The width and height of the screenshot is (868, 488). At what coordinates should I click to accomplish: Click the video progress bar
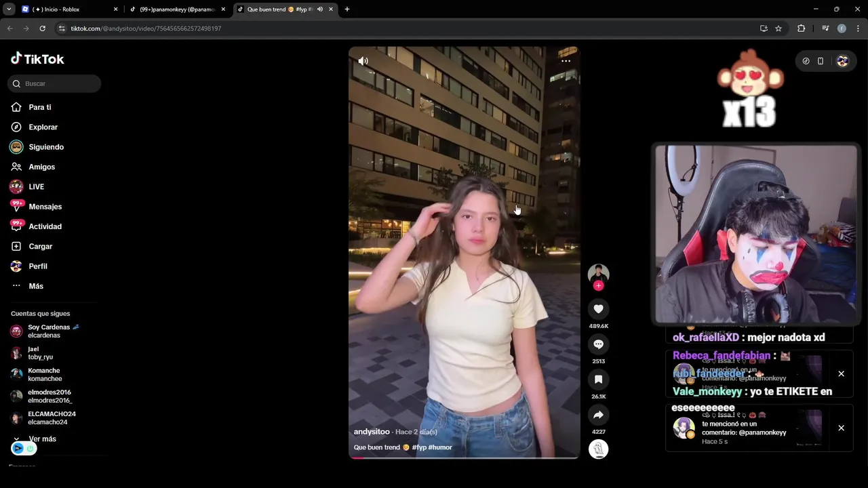(x=465, y=457)
